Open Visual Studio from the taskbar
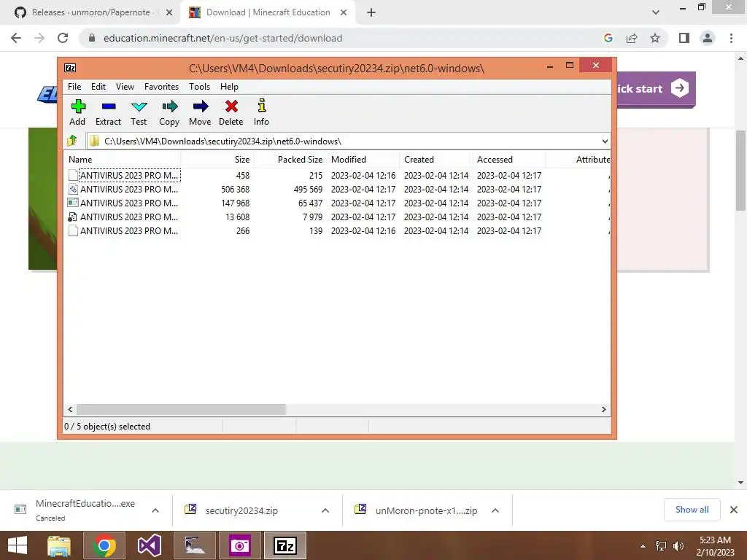 (149, 545)
